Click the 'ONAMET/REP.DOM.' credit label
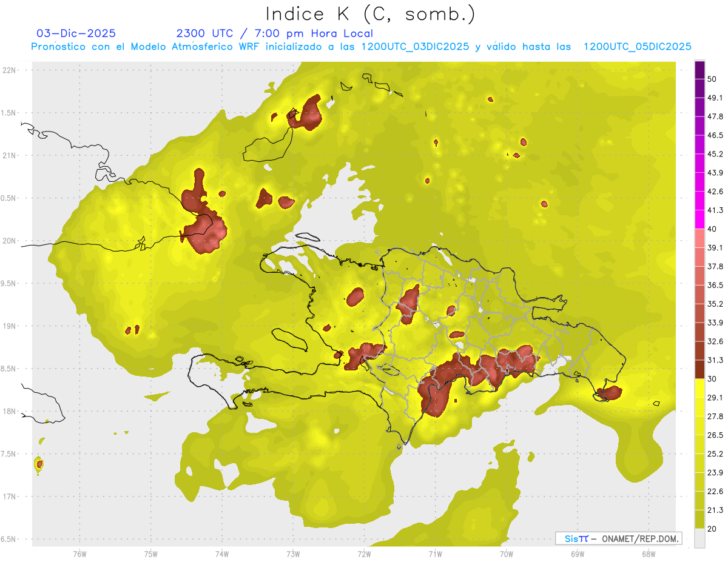The width and height of the screenshot is (728, 562). pos(641,538)
